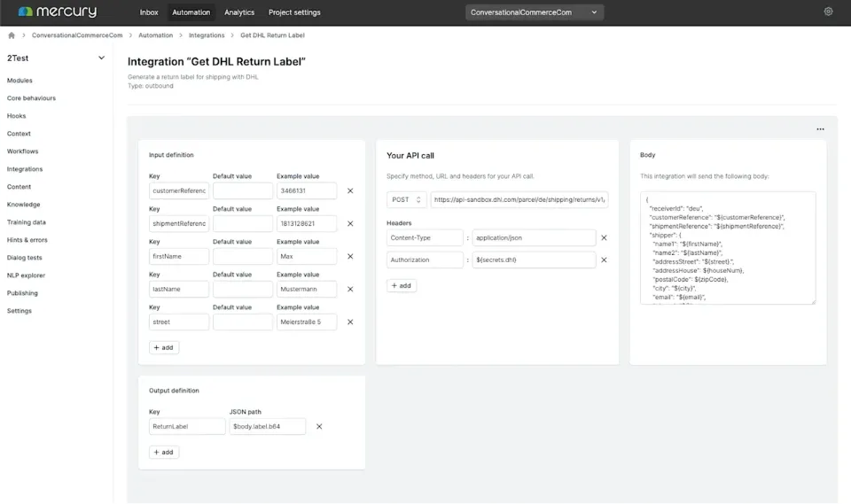The image size is (851, 504).
Task: Click inside the Body JSON text area
Action: (x=728, y=248)
